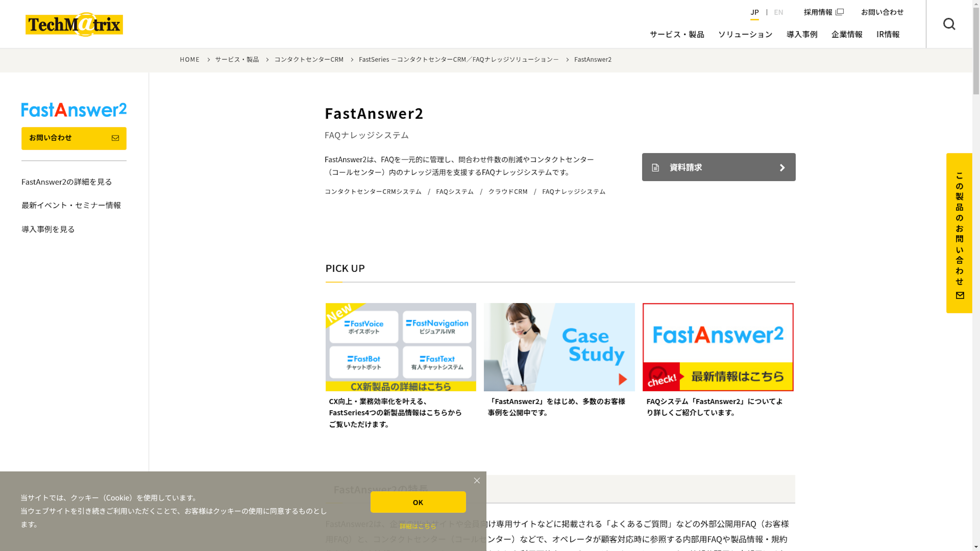This screenshot has width=980, height=551.
Task: Open the 導入事例 menu
Action: (x=802, y=34)
